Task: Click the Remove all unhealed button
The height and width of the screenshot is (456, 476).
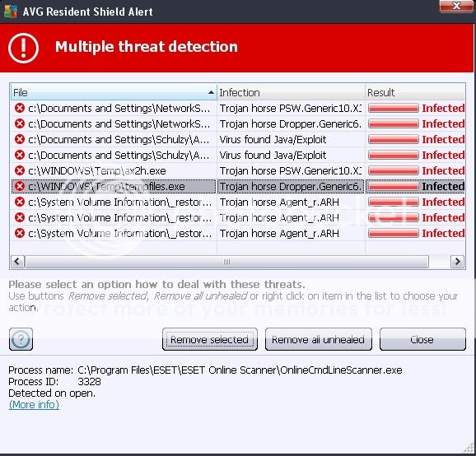Action: [x=319, y=339]
